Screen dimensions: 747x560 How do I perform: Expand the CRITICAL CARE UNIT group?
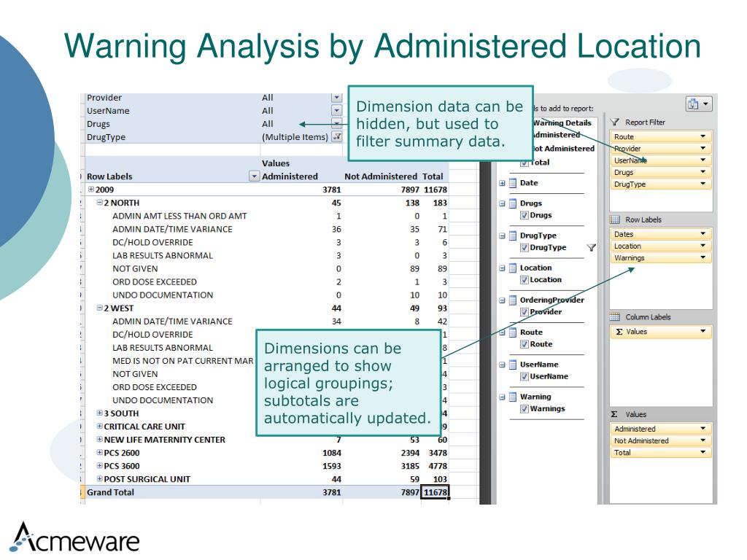tap(99, 426)
